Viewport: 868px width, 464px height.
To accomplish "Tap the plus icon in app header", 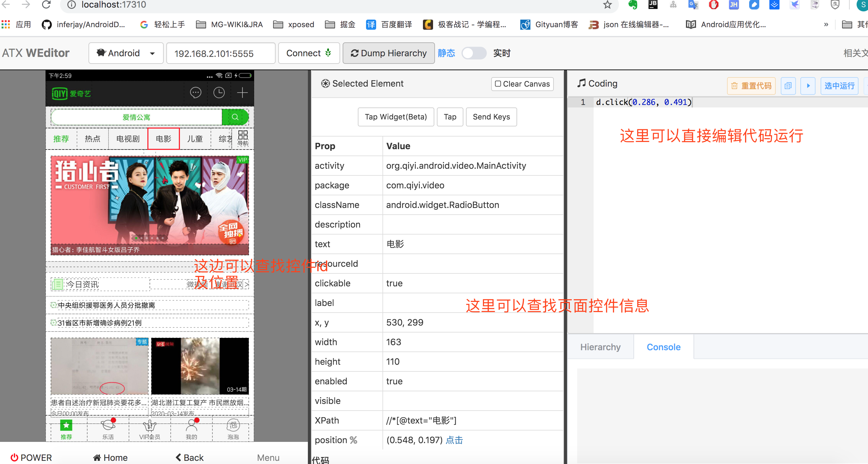I will [242, 93].
